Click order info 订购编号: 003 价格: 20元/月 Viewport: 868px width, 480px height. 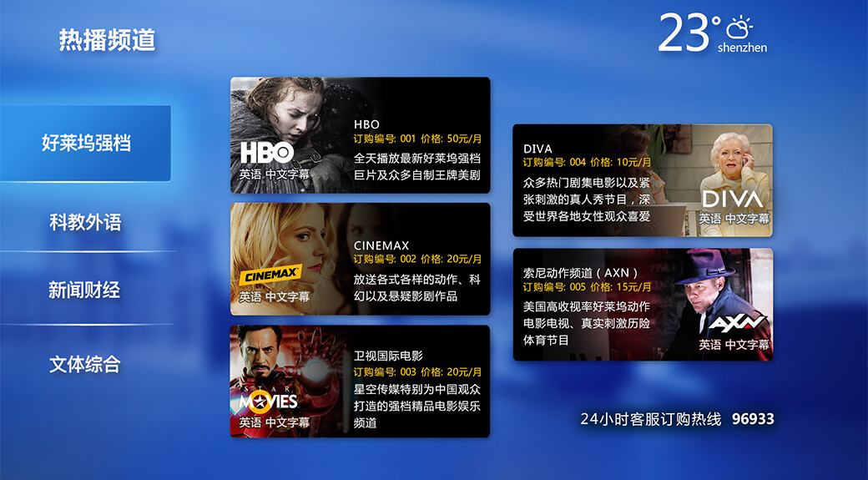pyautogui.click(x=417, y=372)
